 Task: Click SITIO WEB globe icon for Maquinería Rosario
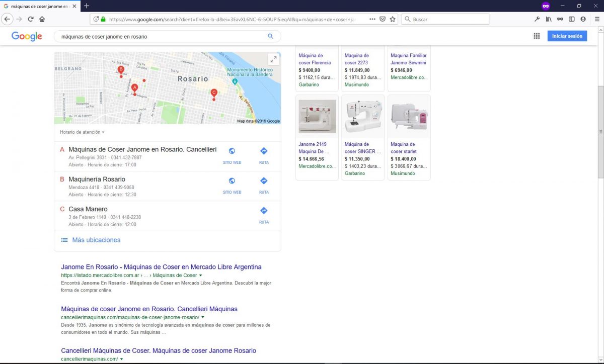point(232,180)
